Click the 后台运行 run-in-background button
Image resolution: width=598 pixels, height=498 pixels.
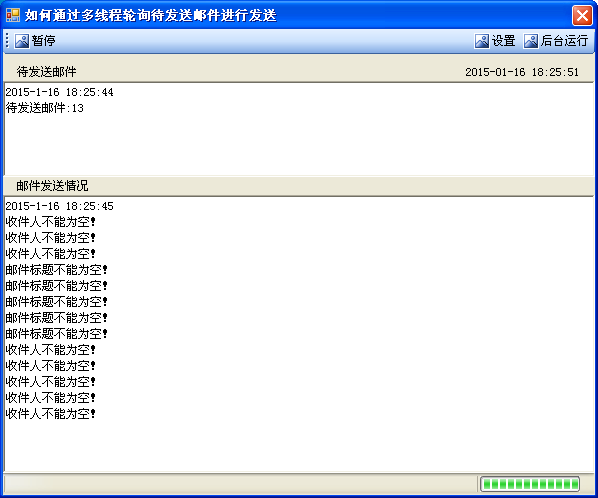click(x=556, y=41)
